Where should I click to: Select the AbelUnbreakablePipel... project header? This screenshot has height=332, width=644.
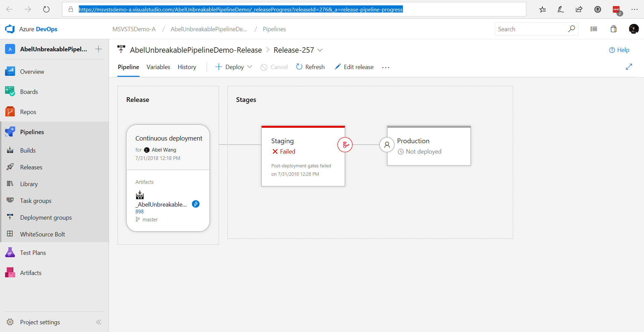pyautogui.click(x=53, y=49)
